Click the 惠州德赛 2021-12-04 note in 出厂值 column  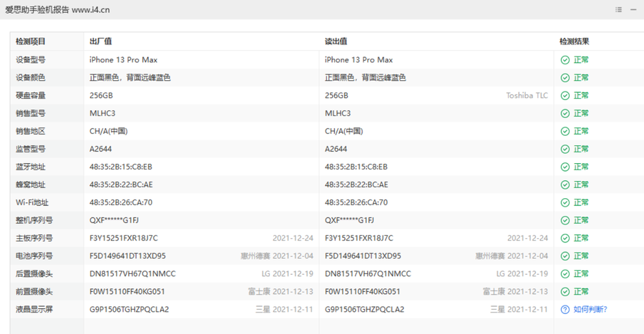pos(277,256)
